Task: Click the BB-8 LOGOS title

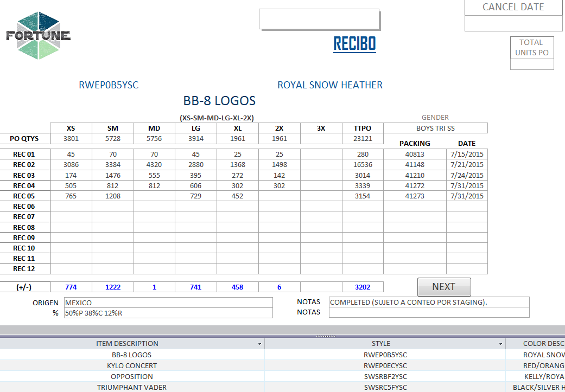Action: point(219,100)
